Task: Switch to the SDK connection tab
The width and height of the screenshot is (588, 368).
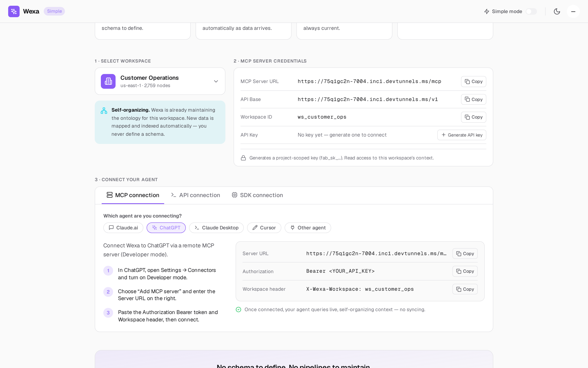Action: (x=257, y=195)
